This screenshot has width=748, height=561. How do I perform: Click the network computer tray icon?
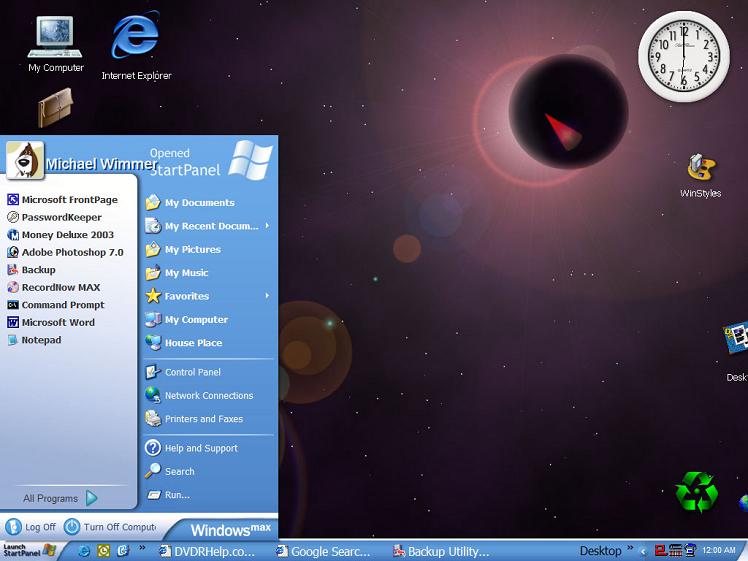pyautogui.click(x=690, y=551)
